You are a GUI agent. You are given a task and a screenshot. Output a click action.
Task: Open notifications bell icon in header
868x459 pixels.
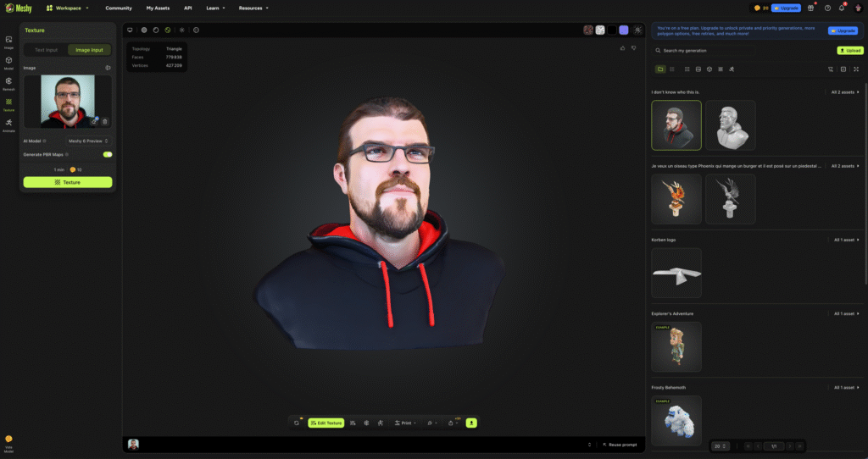(842, 8)
